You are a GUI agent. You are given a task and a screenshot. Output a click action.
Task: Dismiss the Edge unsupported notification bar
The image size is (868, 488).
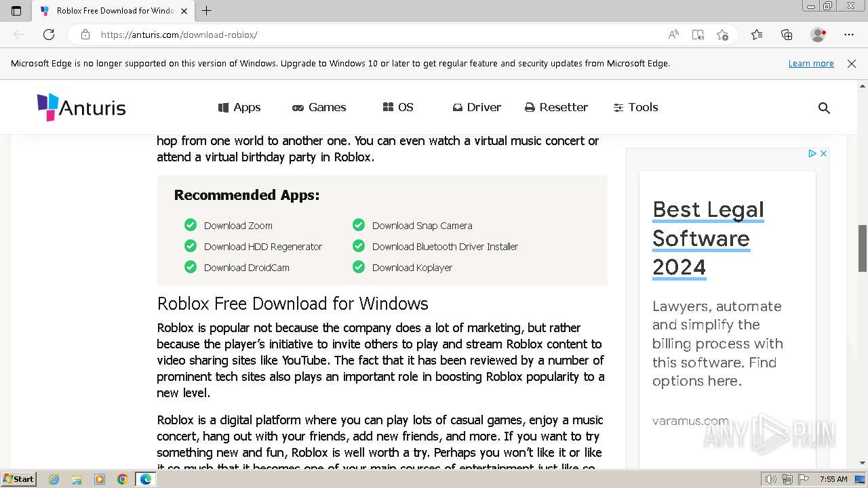852,64
